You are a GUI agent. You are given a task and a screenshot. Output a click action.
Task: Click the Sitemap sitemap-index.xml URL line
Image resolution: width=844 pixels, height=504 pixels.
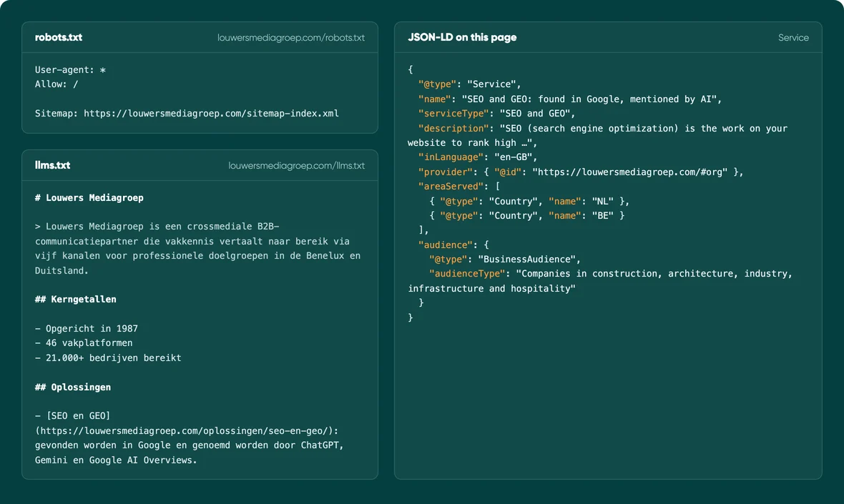point(187,114)
